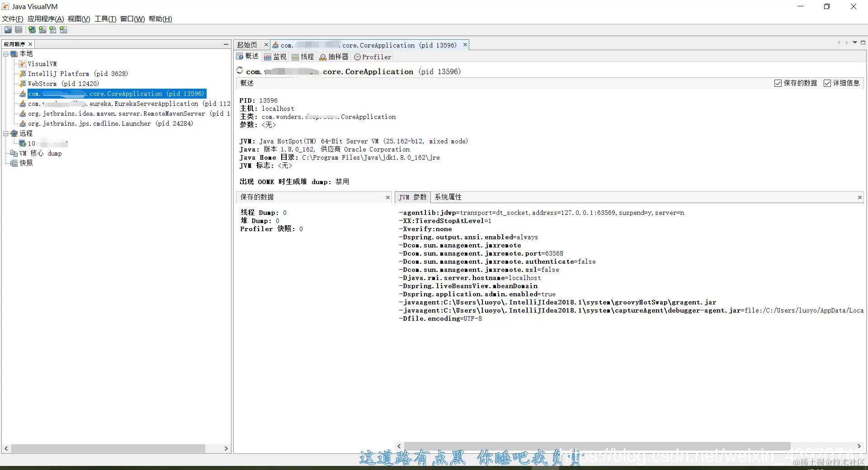
Task: Close the 应用程序 panel tab
Action: [x=30, y=44]
